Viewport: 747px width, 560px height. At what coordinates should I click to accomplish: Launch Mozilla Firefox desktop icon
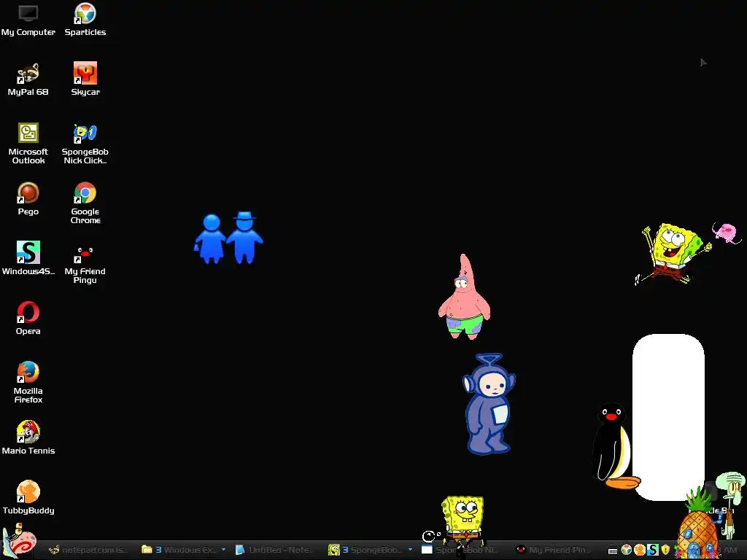28,382
